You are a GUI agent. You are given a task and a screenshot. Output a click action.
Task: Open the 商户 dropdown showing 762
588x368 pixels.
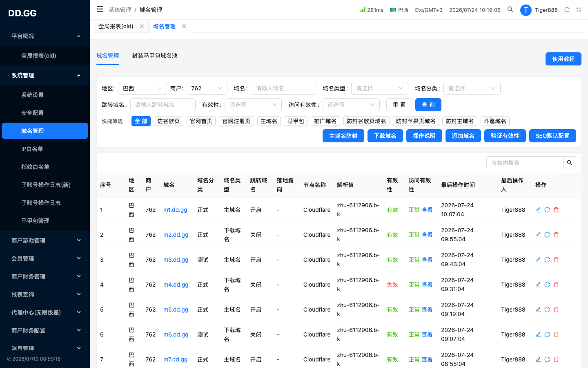coord(207,88)
